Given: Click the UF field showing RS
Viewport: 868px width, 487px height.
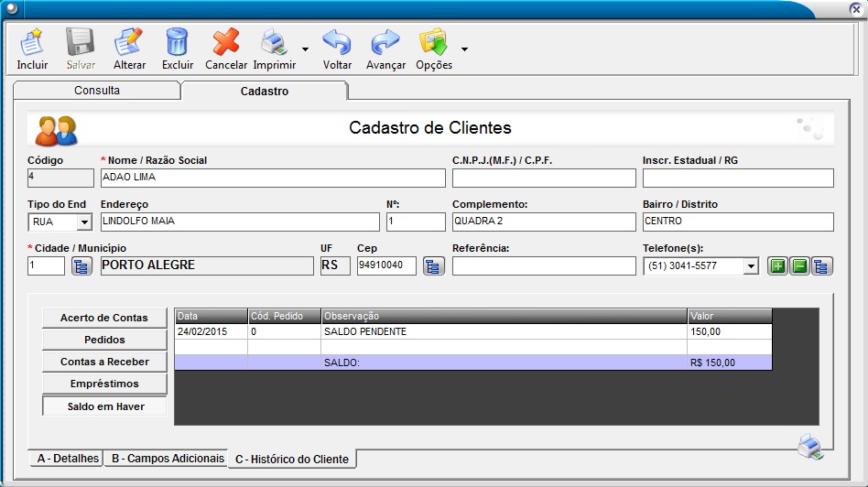Looking at the screenshot, I should pyautogui.click(x=335, y=265).
